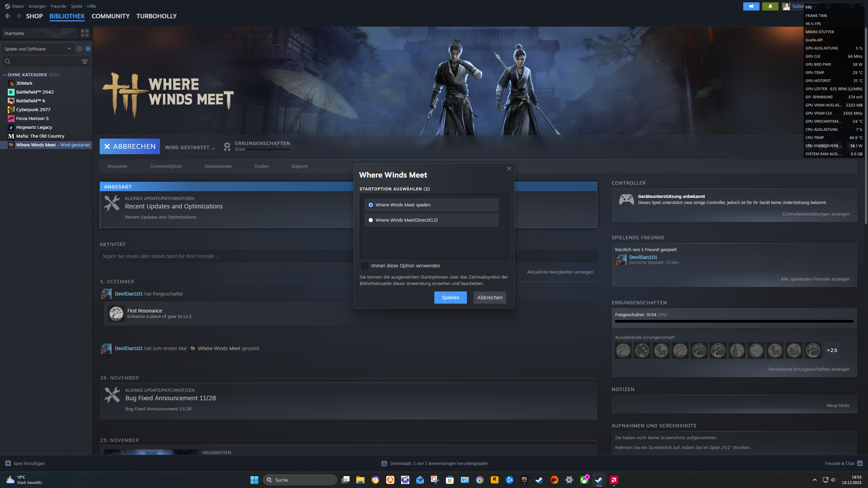Switch to the Communityhub tab
868x488 pixels.
point(166,166)
